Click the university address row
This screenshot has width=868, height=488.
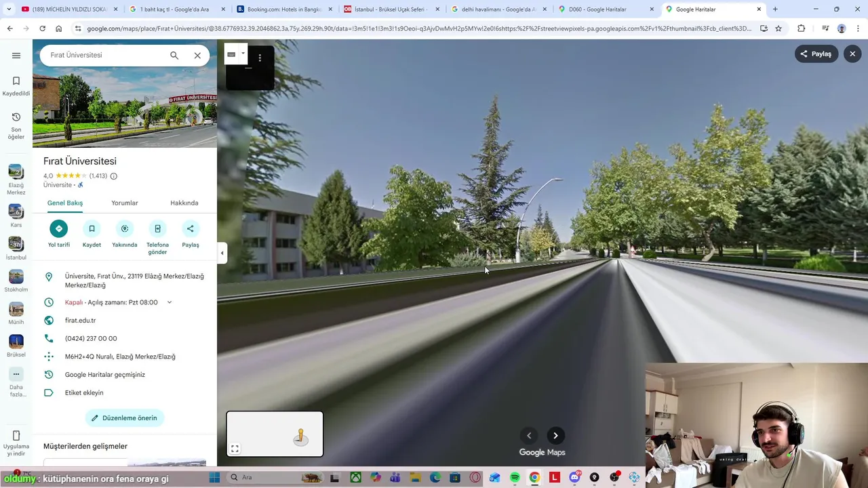coord(125,281)
